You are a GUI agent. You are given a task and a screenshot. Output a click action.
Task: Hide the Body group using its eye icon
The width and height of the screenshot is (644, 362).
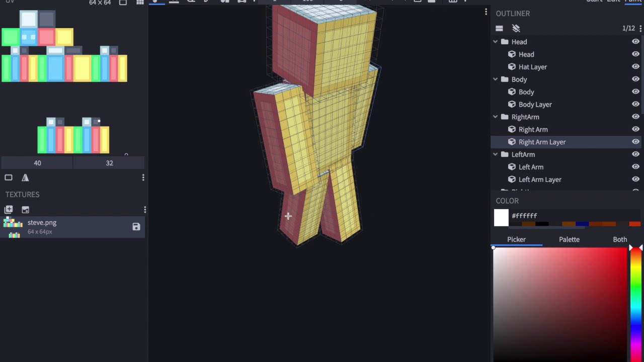pos(635,79)
